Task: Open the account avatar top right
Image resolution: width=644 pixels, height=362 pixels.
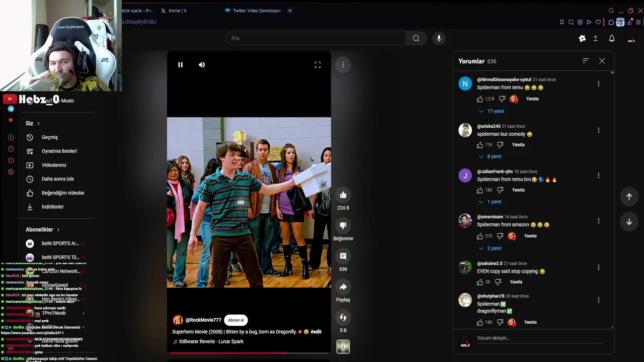Action: click(631, 38)
